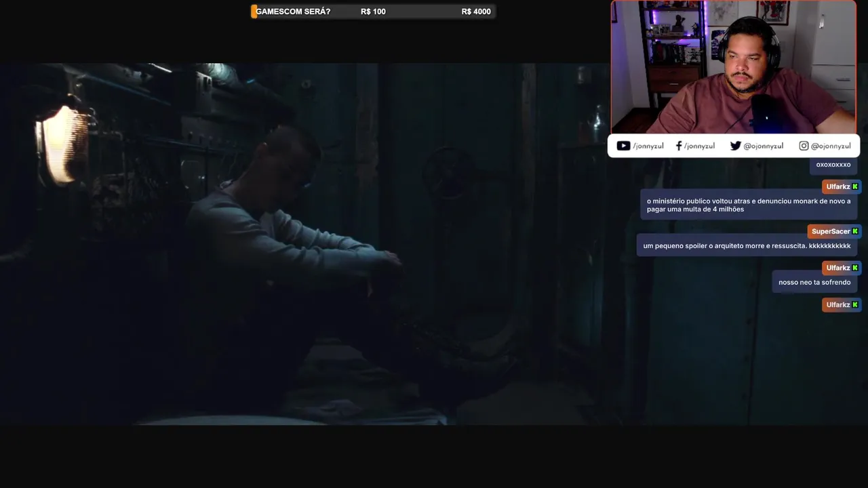The width and height of the screenshot is (868, 488).
Task: Click the Twitter bird icon
Action: (x=735, y=146)
